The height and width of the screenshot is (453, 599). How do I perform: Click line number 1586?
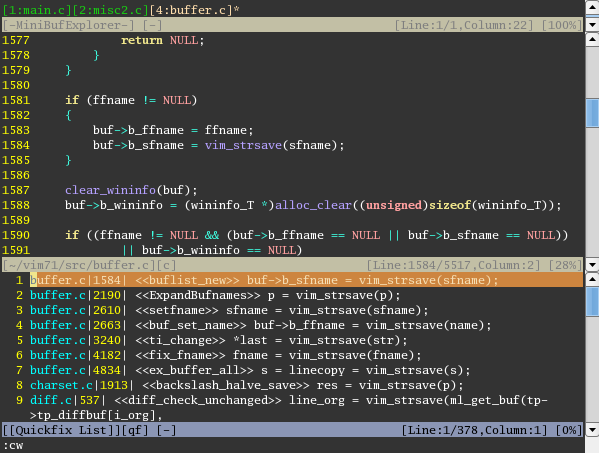(x=16, y=175)
